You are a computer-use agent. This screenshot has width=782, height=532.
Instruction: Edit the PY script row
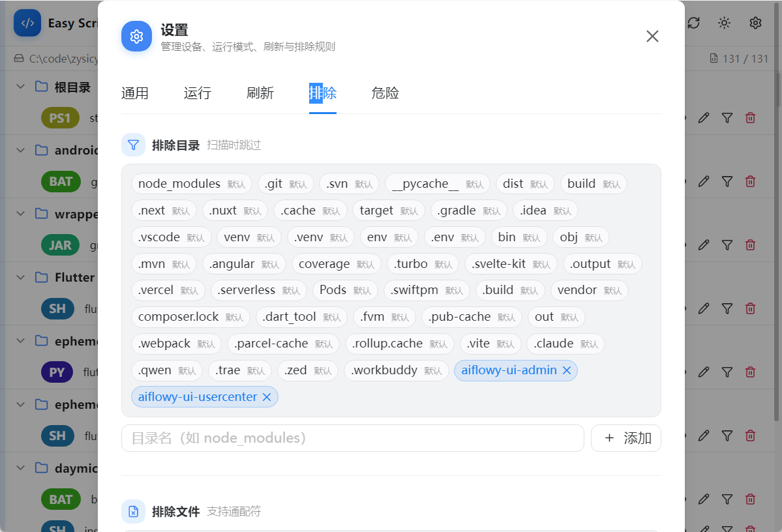point(704,372)
